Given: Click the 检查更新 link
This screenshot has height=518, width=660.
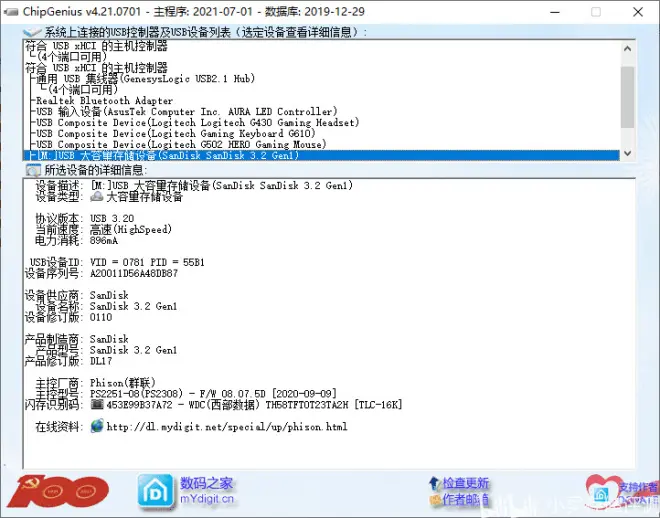Looking at the screenshot, I should tap(466, 483).
